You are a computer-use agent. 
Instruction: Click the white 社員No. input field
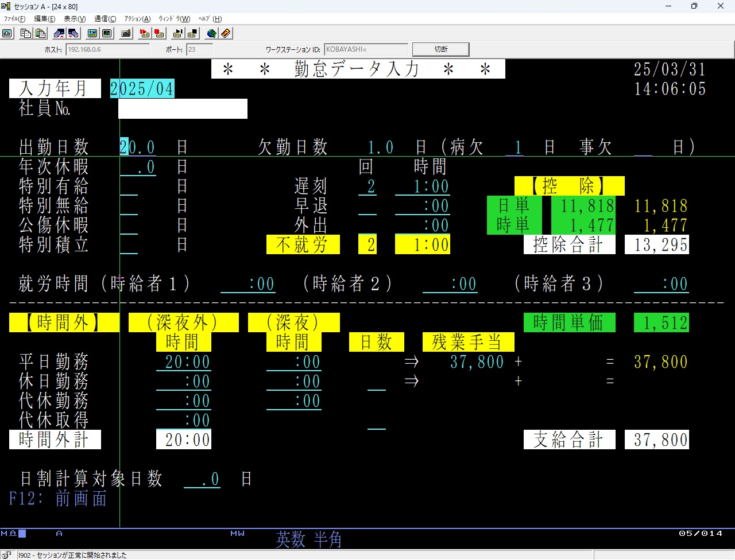tap(183, 108)
